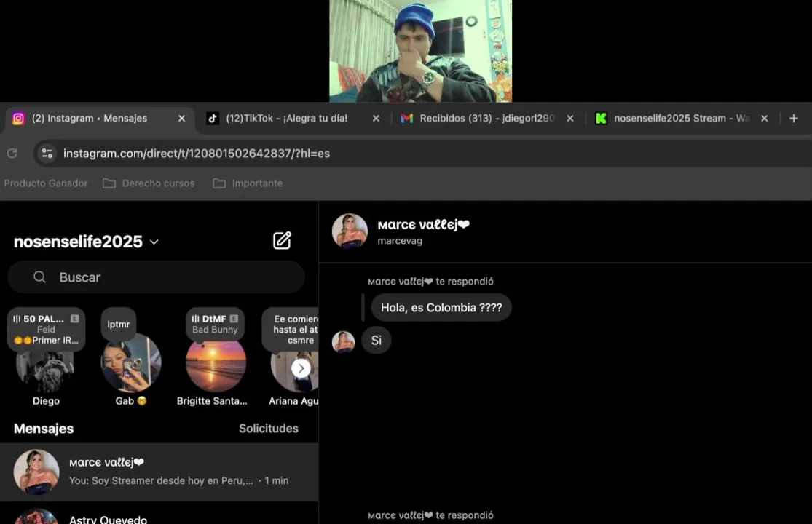Switch to the Instagram Mensajes tab
Screen dimensions: 812x524
coord(98,119)
